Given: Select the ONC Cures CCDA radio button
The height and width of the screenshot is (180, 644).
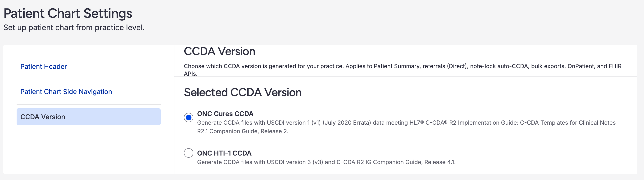Looking at the screenshot, I should [189, 117].
